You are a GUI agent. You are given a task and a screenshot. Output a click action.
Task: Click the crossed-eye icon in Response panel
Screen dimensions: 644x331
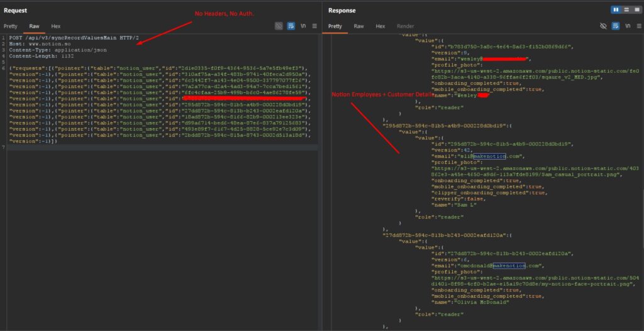pyautogui.click(x=603, y=26)
